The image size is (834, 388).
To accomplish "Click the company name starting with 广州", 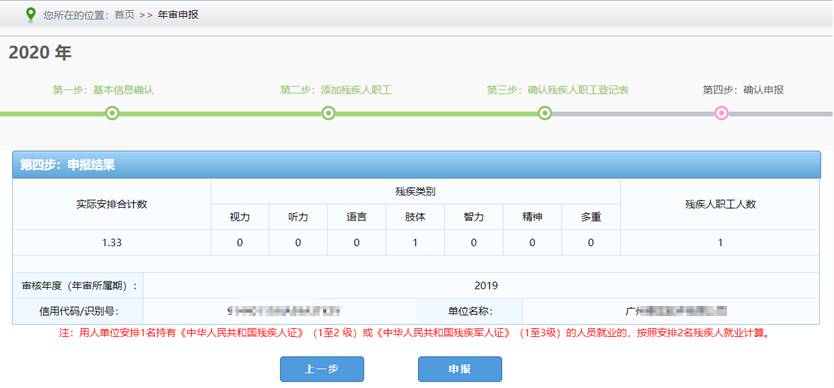I will point(676,311).
